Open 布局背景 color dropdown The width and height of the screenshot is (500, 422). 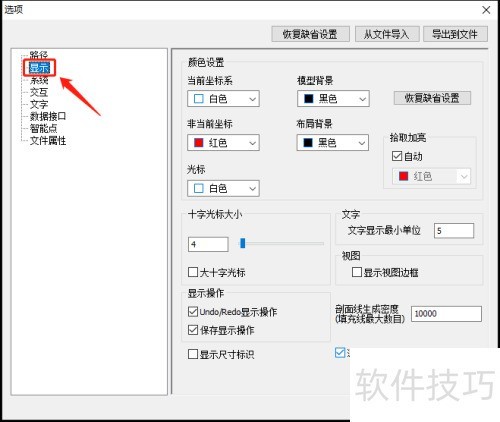(x=333, y=143)
